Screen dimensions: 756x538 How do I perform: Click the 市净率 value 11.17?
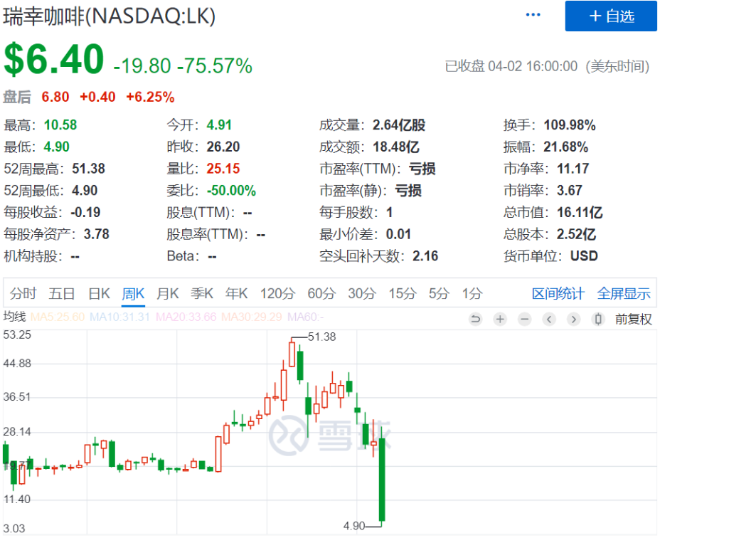coord(573,169)
